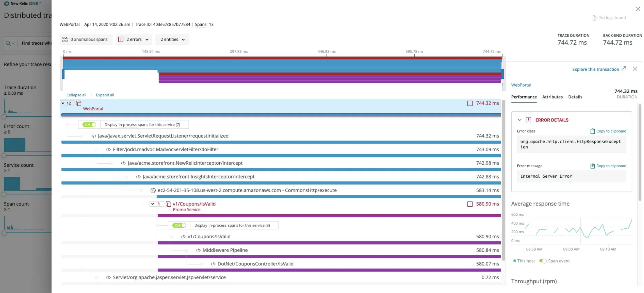644x293 pixels.
Task: Click the No logs found document icon
Action: tap(594, 18)
